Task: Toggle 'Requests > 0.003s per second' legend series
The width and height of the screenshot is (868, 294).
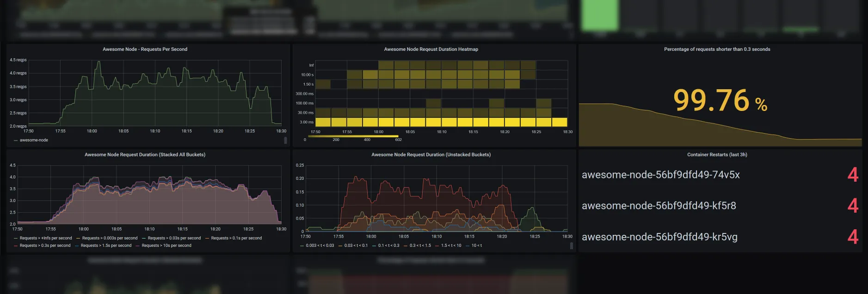Action: (x=110, y=238)
